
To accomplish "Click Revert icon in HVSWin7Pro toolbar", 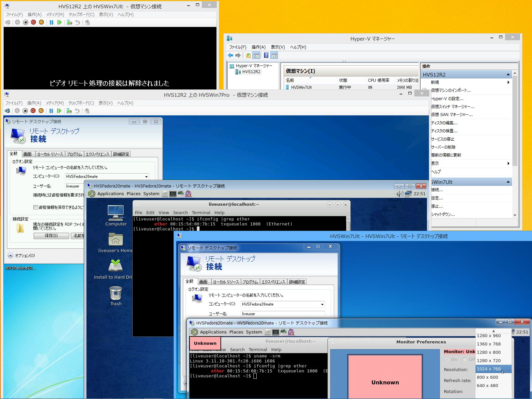I will pyautogui.click(x=77, y=111).
